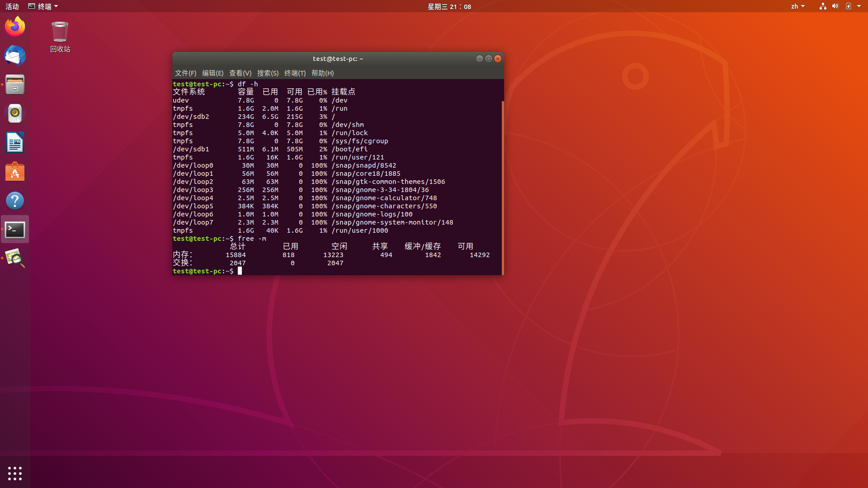Screen dimensions: 868x488
Task: Open the image viewer dock icon
Action: click(15, 258)
